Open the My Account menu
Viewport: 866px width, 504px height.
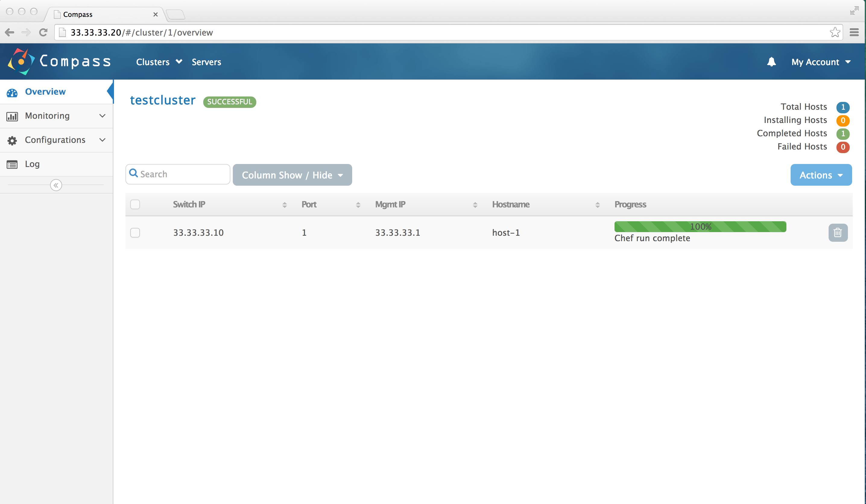tap(821, 62)
